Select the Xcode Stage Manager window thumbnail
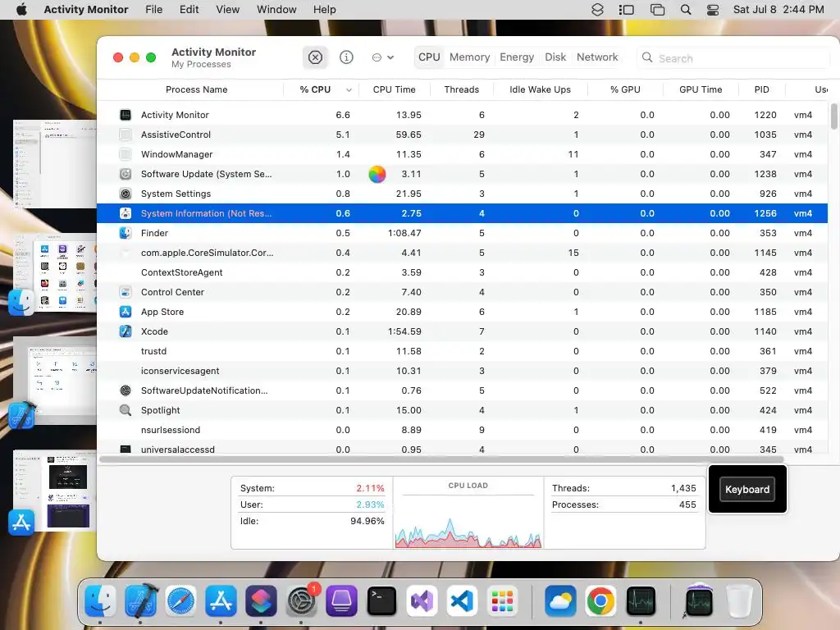The height and width of the screenshot is (630, 840). [55, 379]
